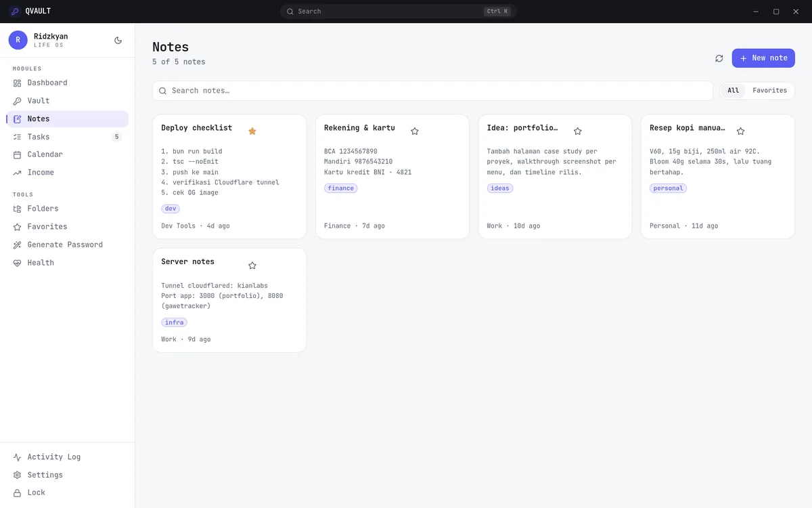Click the R user avatar
The width and height of the screenshot is (812, 508).
pyautogui.click(x=18, y=40)
